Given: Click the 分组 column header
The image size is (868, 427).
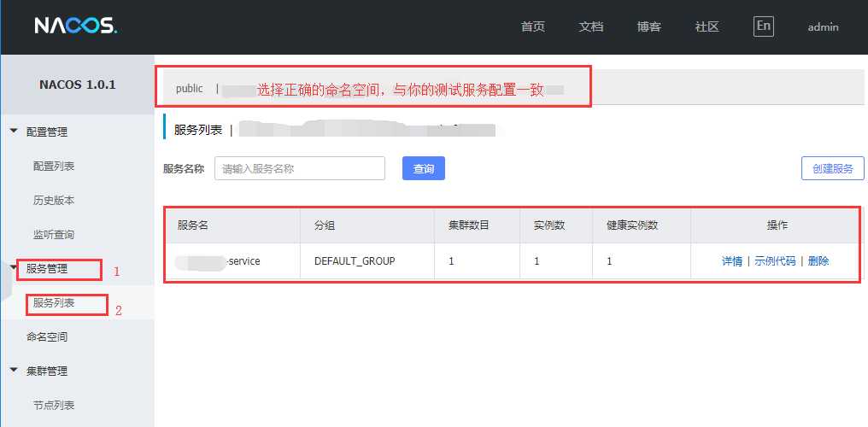Looking at the screenshot, I should (x=325, y=225).
